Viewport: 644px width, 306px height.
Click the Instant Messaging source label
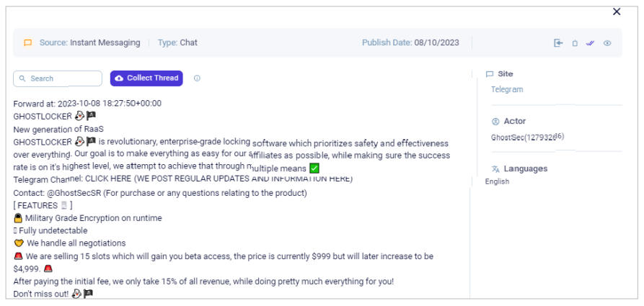click(105, 42)
